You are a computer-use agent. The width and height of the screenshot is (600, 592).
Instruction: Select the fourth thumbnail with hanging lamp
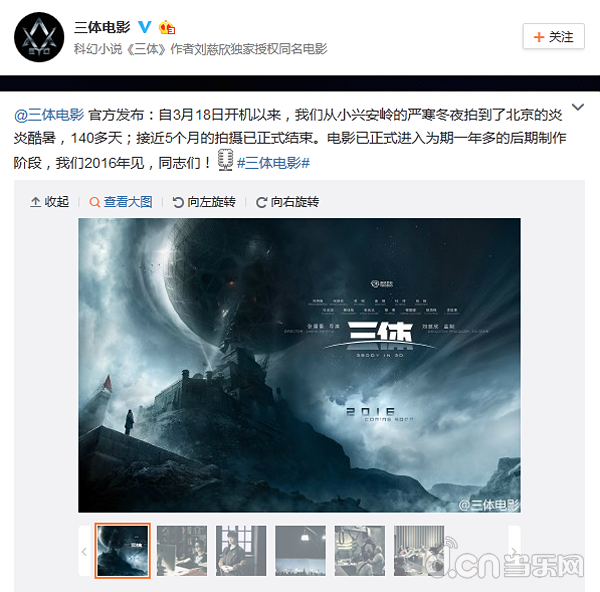[x=300, y=551]
